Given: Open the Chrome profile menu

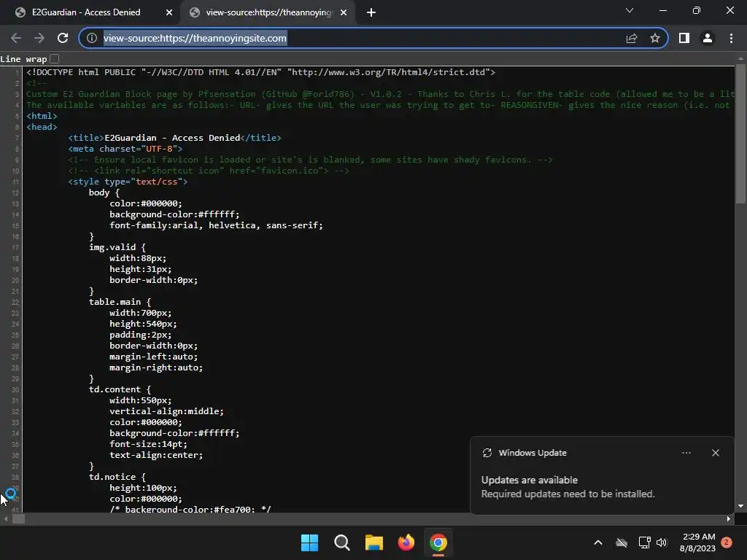Looking at the screenshot, I should 708,38.
